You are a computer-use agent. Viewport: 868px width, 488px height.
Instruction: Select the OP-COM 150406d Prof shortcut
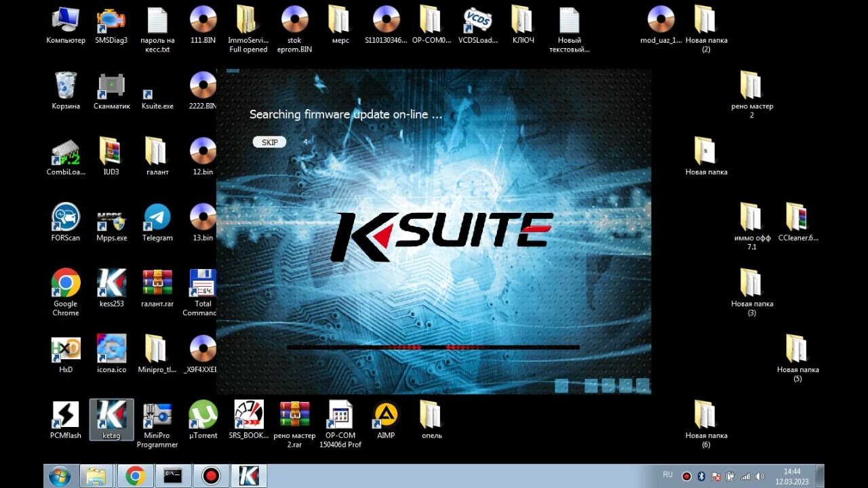click(x=340, y=424)
